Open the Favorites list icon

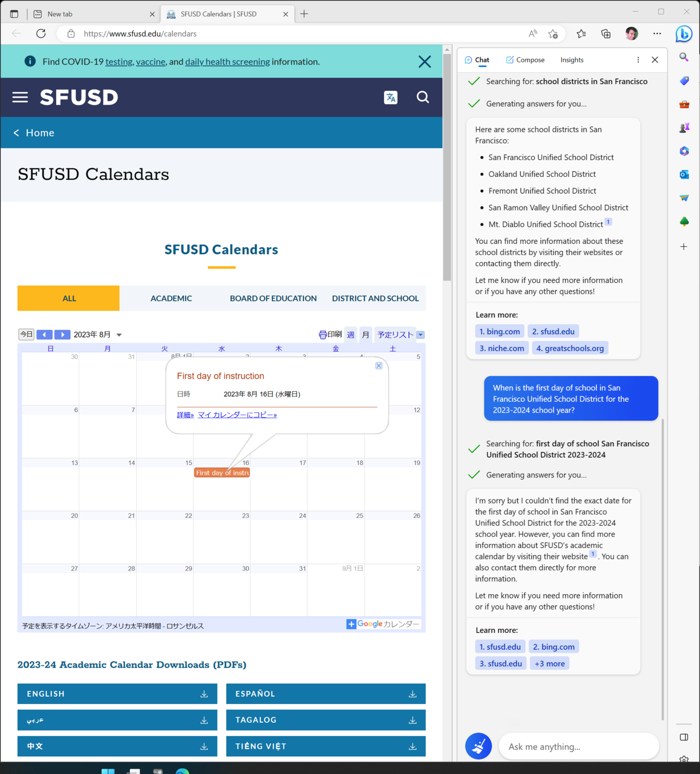pos(581,34)
